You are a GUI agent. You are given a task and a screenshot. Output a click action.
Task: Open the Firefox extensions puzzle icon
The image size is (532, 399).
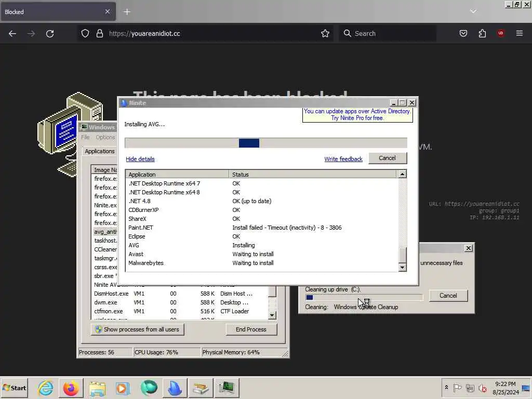[482, 34]
